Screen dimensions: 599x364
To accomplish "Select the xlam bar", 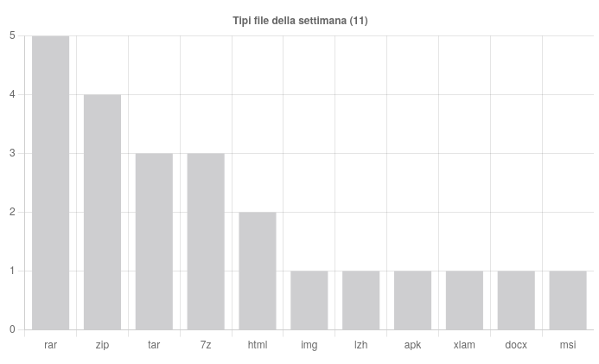I will 464,300.
